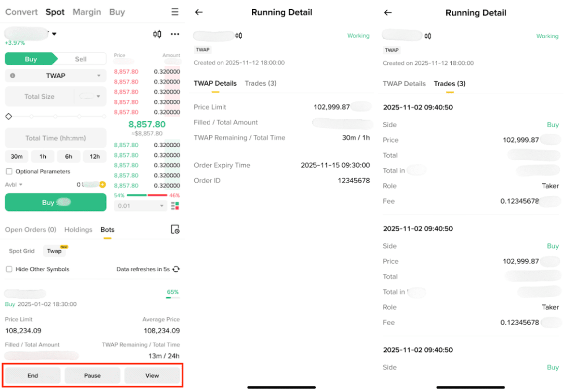Open the hamburger menu beside Buy tab
The width and height of the screenshot is (566, 392).
(x=175, y=12)
